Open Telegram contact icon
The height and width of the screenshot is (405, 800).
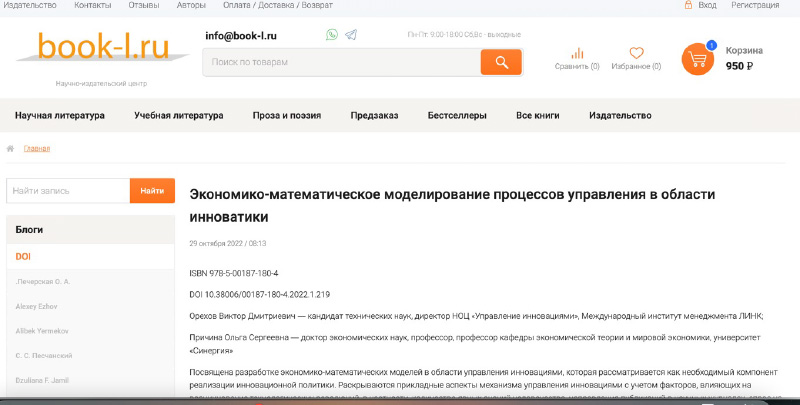coord(351,35)
